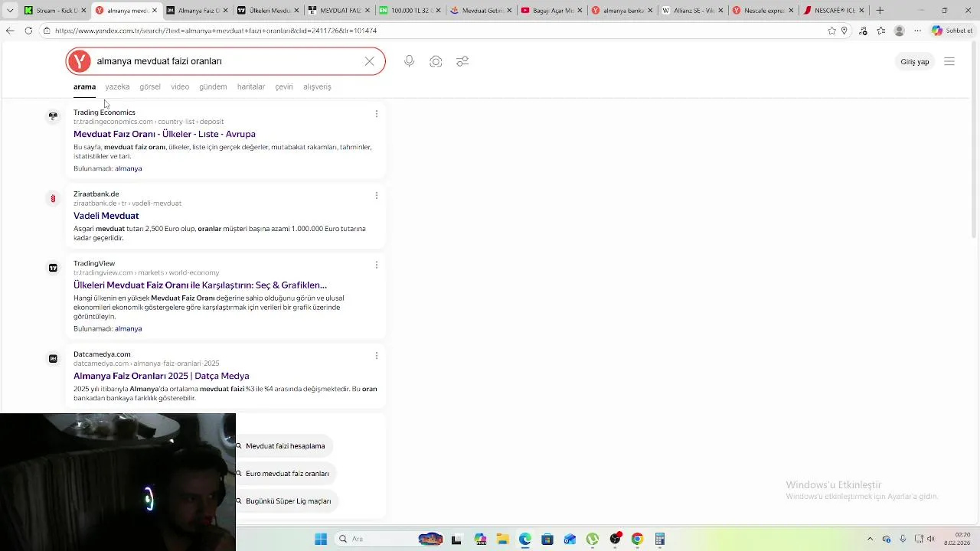Screen dimensions: 980x551
Task: Open Almanya Faiz Oranları 2025 Datça Medya link
Action: (161, 376)
